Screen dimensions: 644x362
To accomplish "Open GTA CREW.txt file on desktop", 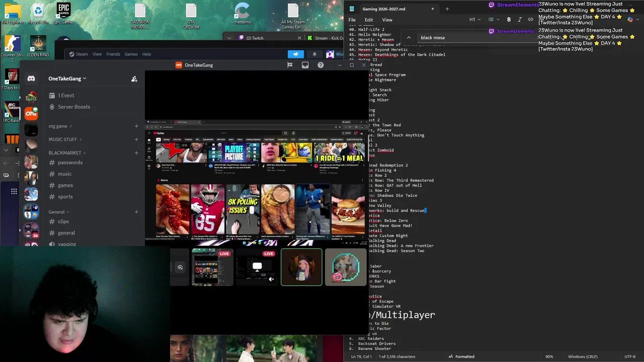I will [x=191, y=16].
